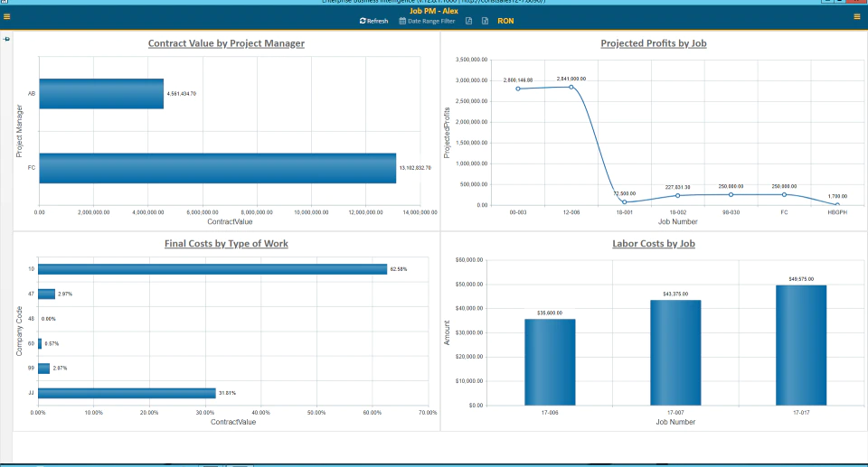
Task: Click the RON label in header
Action: 505,21
